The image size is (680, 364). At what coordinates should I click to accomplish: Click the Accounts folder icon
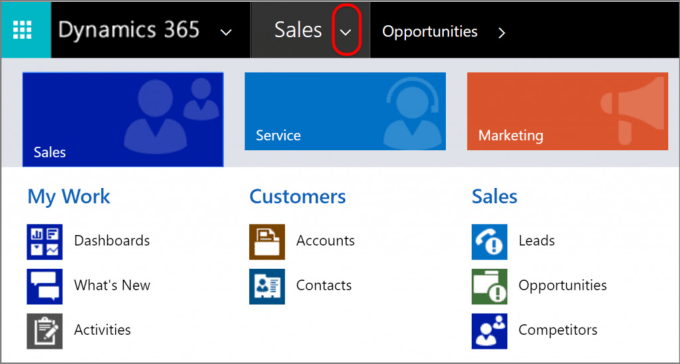pos(267,242)
